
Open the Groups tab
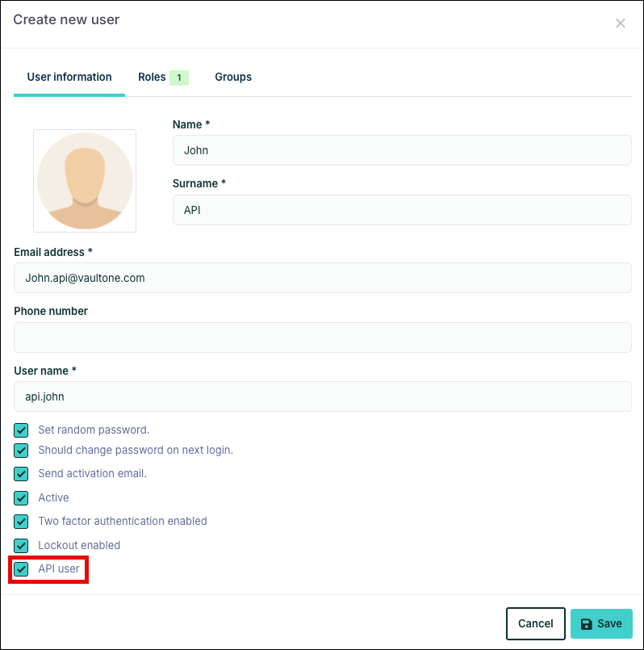click(233, 78)
